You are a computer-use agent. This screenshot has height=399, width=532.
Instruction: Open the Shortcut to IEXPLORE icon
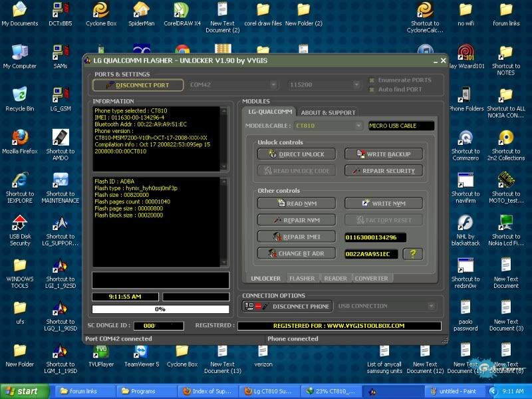pos(20,188)
